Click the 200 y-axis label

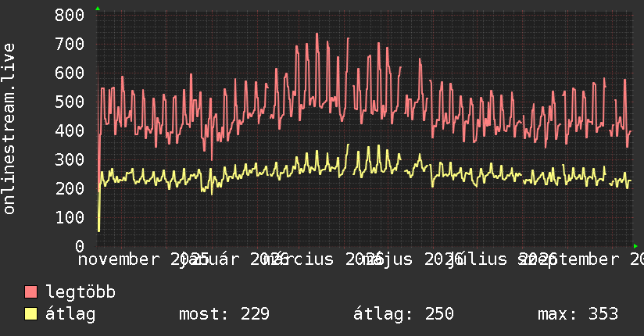pos(70,188)
